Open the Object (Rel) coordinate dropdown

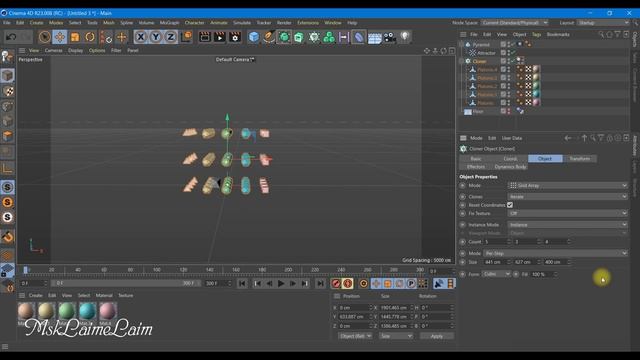(355, 336)
